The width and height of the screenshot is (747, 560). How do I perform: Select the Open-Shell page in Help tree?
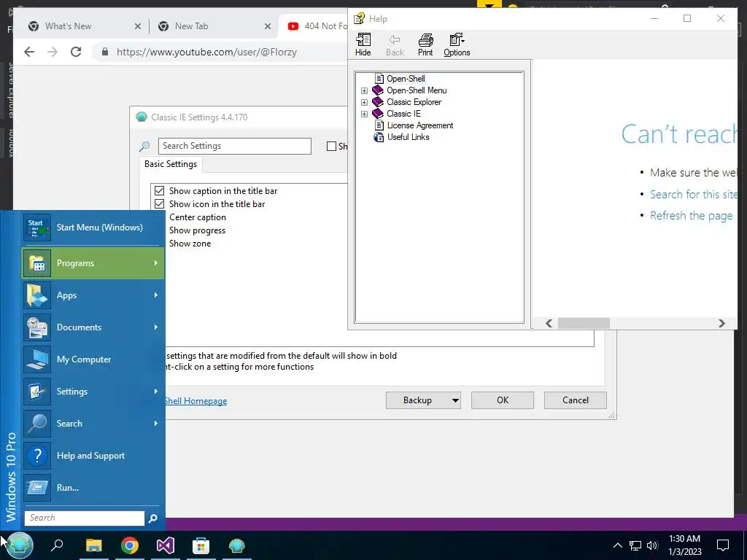406,79
